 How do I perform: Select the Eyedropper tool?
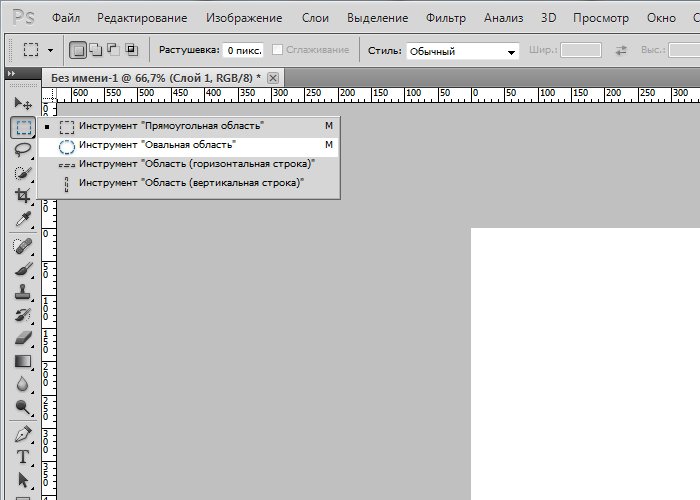point(23,219)
